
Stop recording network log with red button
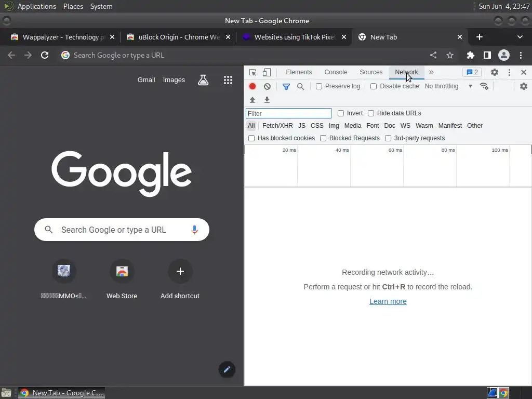coord(252,87)
